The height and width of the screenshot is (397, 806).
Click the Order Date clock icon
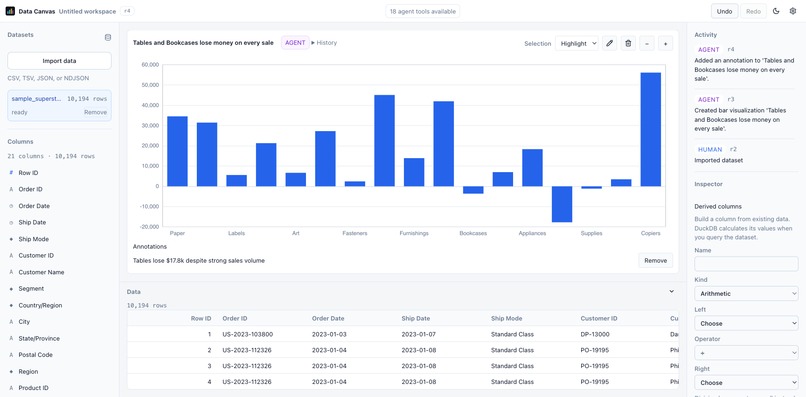tap(11, 206)
